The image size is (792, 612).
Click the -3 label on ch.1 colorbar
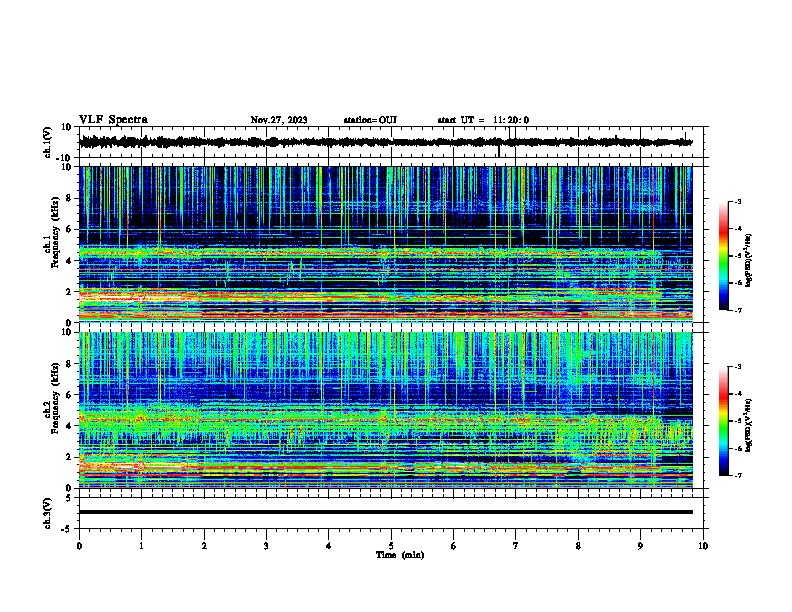pyautogui.click(x=737, y=201)
